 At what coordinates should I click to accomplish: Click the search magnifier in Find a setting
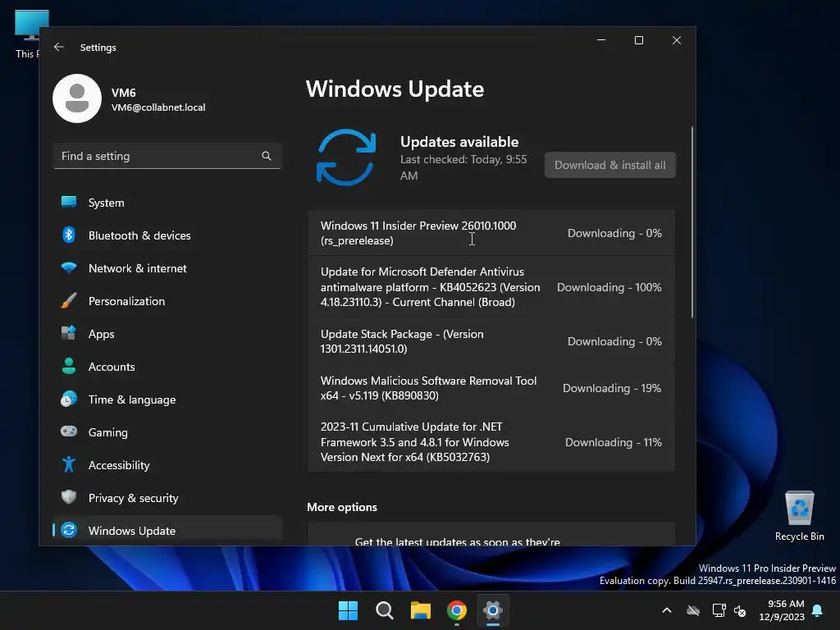(x=267, y=156)
